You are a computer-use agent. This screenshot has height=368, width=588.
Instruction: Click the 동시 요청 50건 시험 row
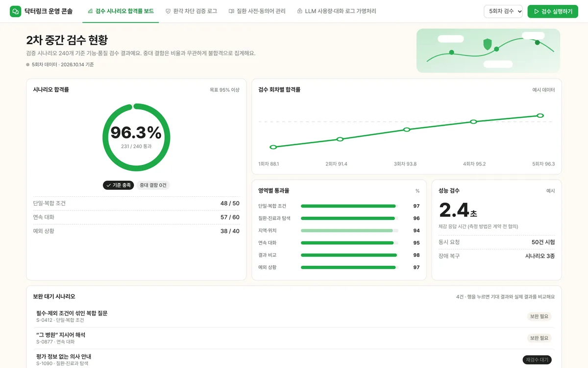tap(496, 242)
